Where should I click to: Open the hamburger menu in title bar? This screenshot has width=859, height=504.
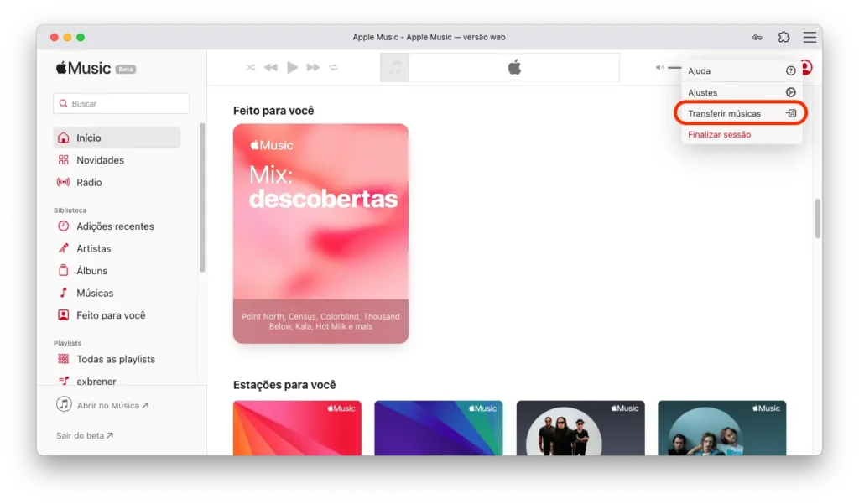tap(809, 38)
